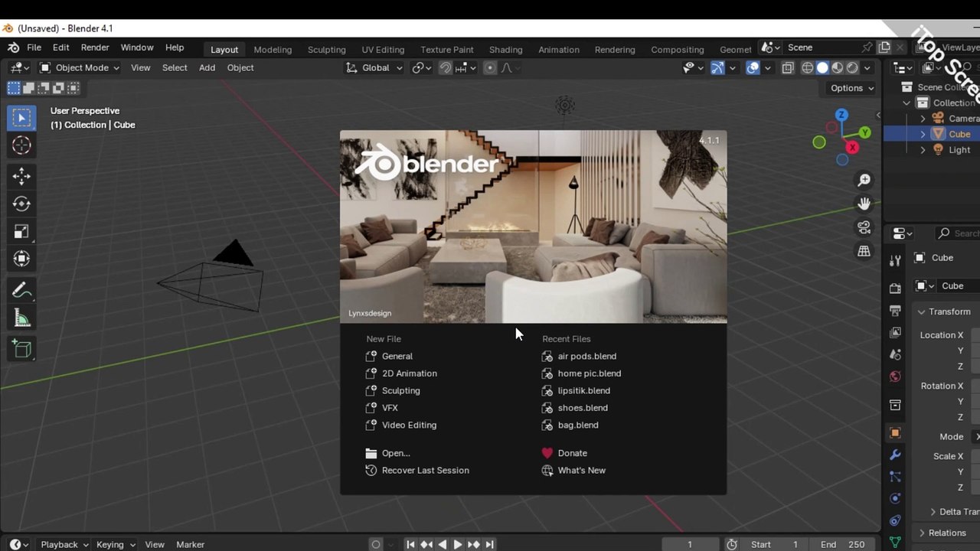Toggle viewport gizmos display
The width and height of the screenshot is (980, 551).
[717, 68]
